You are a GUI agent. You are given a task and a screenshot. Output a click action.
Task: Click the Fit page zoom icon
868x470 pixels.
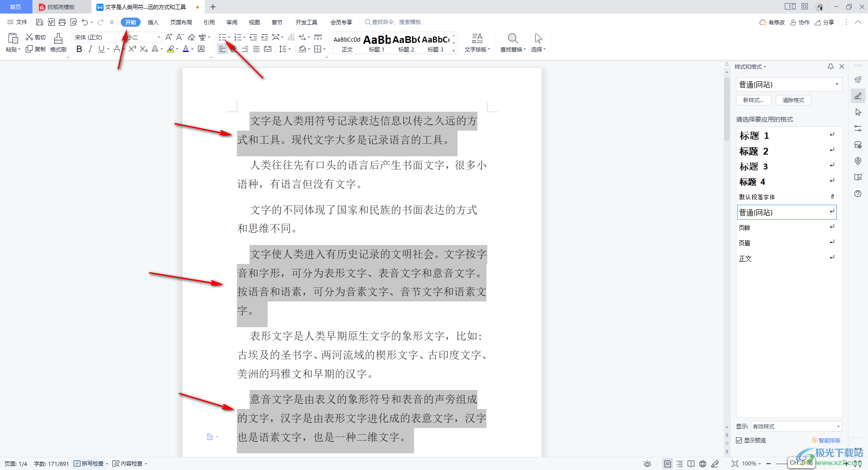point(735,464)
